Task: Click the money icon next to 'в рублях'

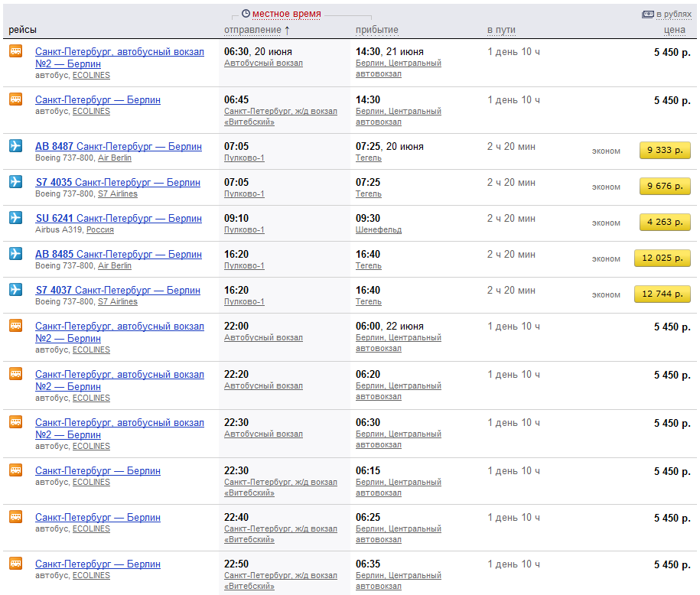Action: pos(647,14)
